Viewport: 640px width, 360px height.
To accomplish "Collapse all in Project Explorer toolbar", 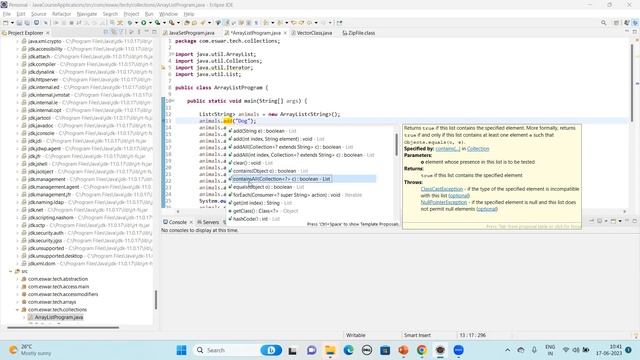I will tap(106, 32).
